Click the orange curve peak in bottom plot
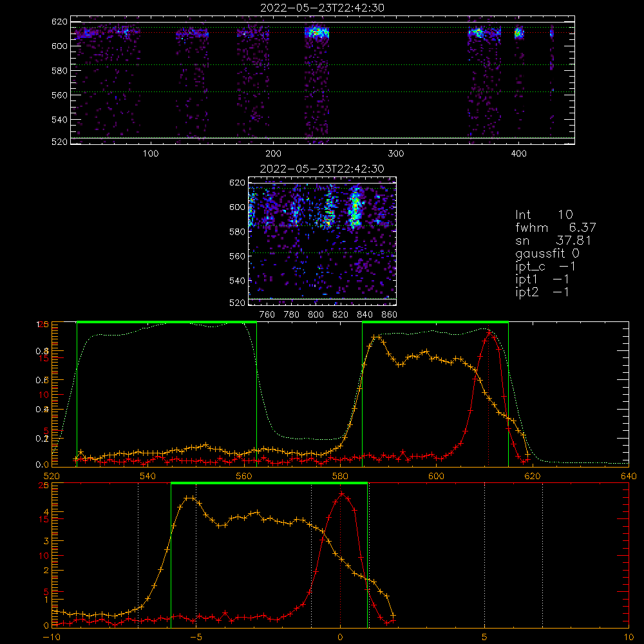The image size is (644, 644). tap(190, 498)
